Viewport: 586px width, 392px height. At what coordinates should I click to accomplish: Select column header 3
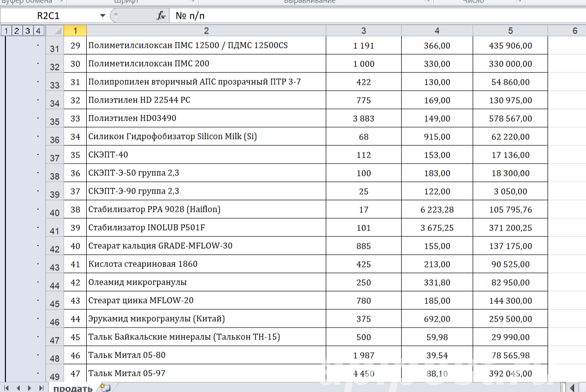(364, 31)
